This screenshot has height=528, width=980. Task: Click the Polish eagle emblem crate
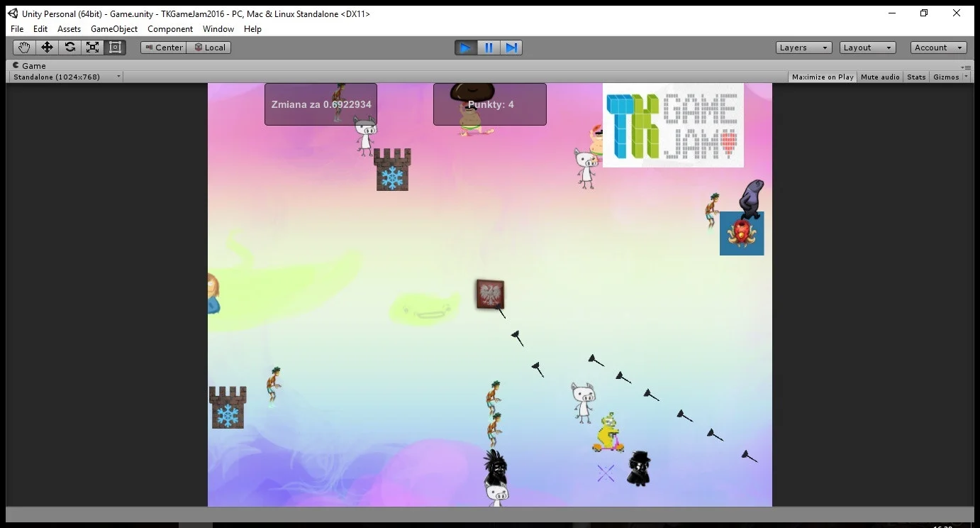tap(490, 294)
